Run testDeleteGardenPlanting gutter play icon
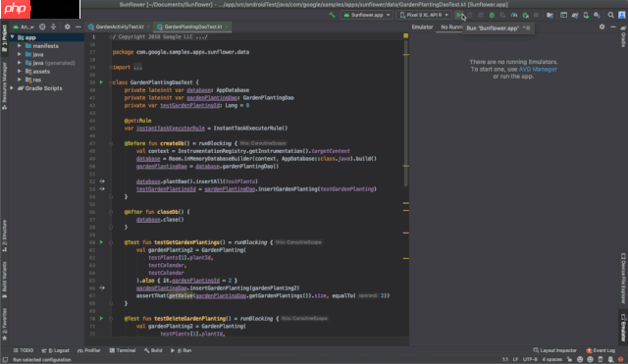The width and height of the screenshot is (628, 364). 101,318
